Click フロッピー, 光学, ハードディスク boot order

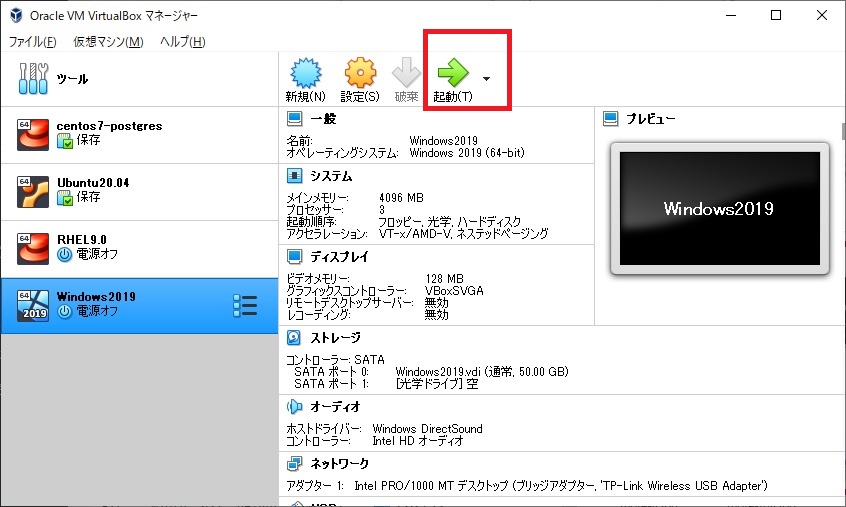click(450, 222)
